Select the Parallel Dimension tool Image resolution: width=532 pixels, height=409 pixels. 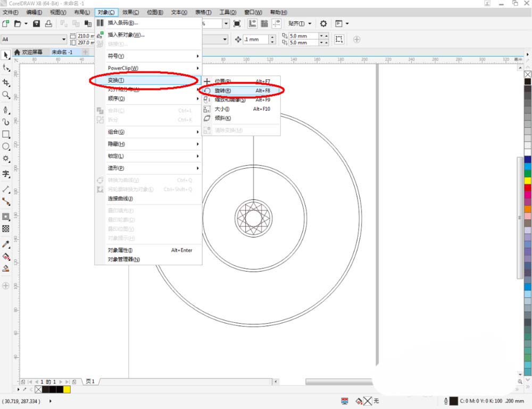6,189
